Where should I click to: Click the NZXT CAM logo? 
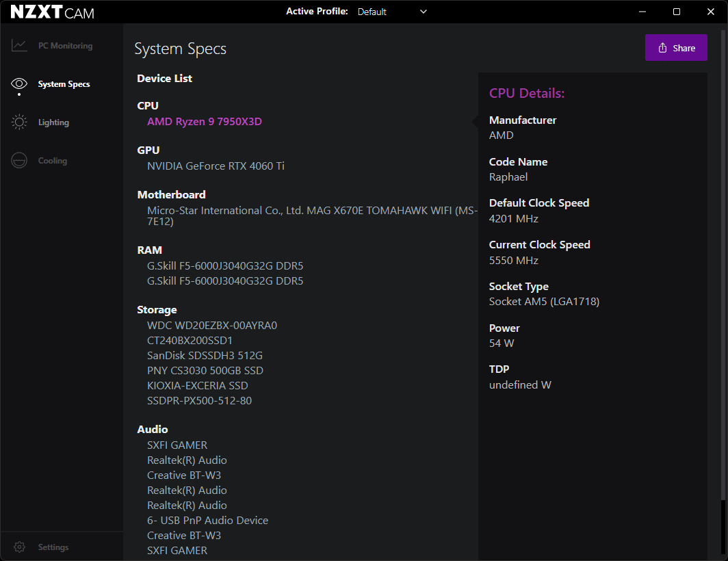pyautogui.click(x=53, y=12)
